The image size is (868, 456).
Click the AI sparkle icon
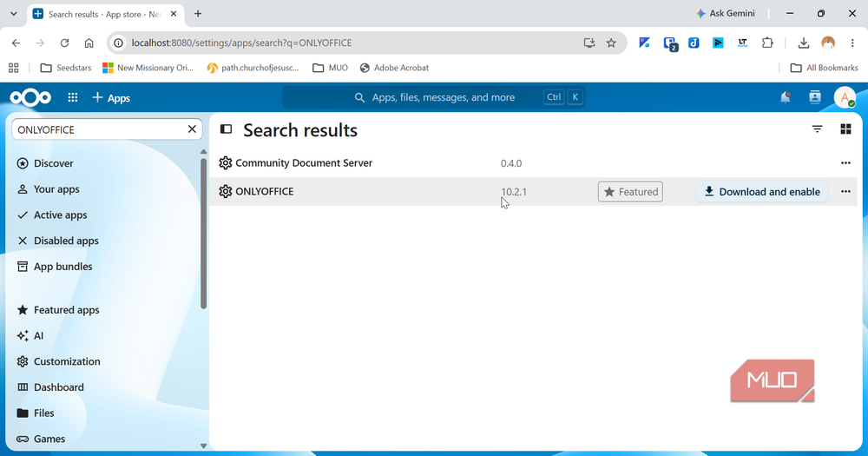pos(23,336)
